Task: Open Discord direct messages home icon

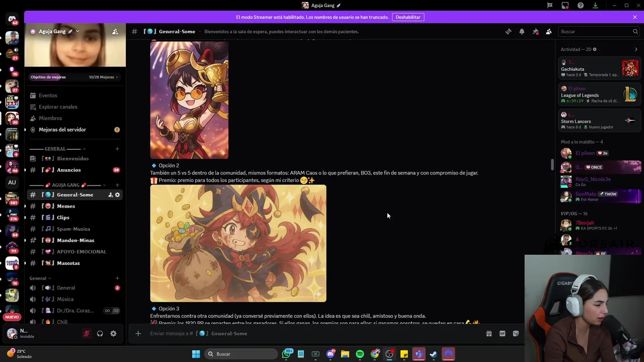Action: click(x=12, y=19)
